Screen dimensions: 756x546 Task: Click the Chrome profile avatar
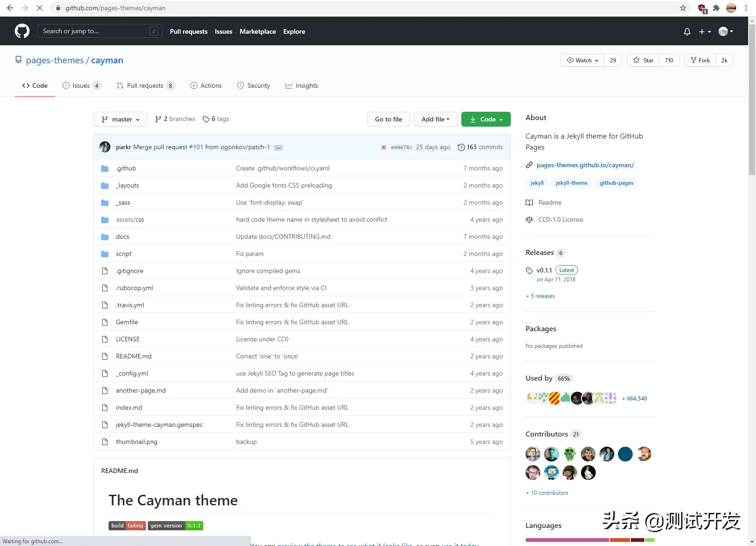(x=731, y=8)
